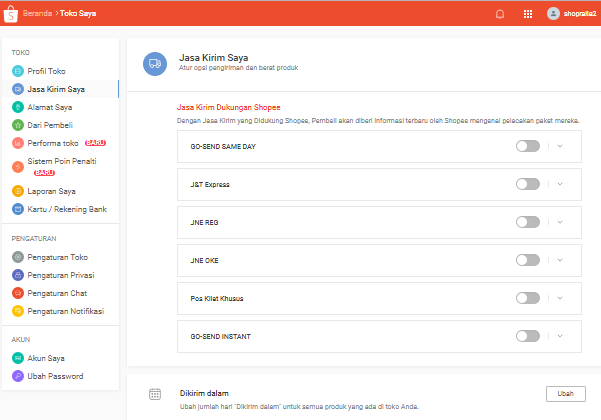Expand the GO-SEND INSTANT chevron
Image resolution: width=601 pixels, height=420 pixels.
(x=560, y=336)
